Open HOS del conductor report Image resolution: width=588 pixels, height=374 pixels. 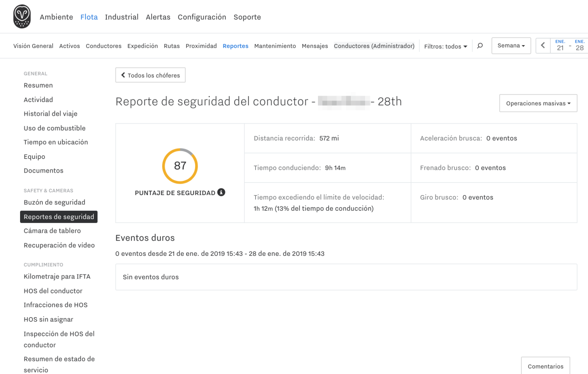coord(53,291)
